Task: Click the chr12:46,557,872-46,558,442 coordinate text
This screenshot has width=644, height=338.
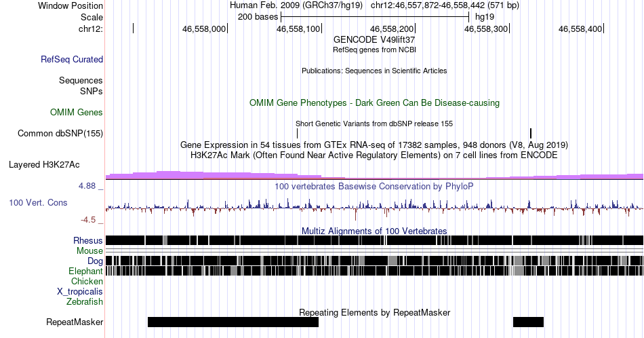Action: pyautogui.click(x=445, y=5)
